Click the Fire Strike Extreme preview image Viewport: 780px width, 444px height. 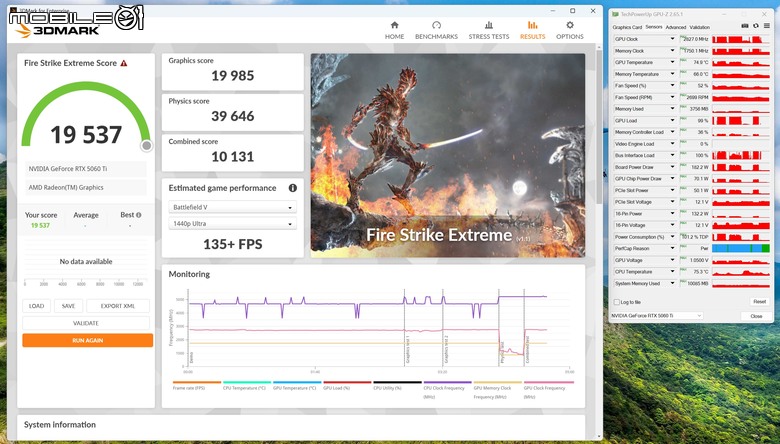[448, 155]
